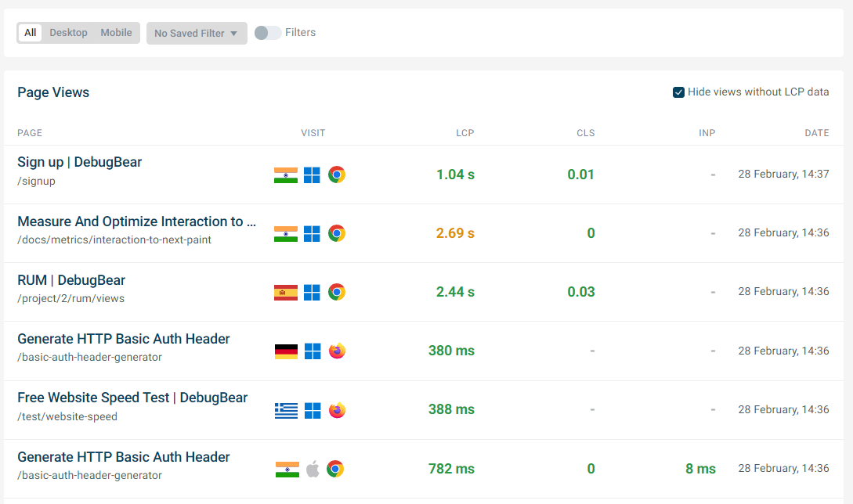This screenshot has width=853, height=504.
Task: Click the 2.44 s LCP value
Action: (x=455, y=292)
